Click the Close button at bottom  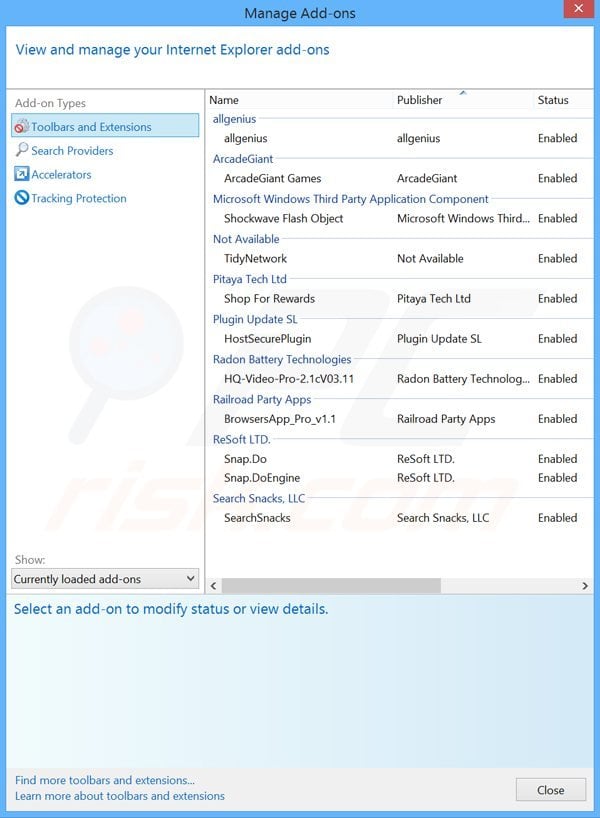[x=550, y=790]
